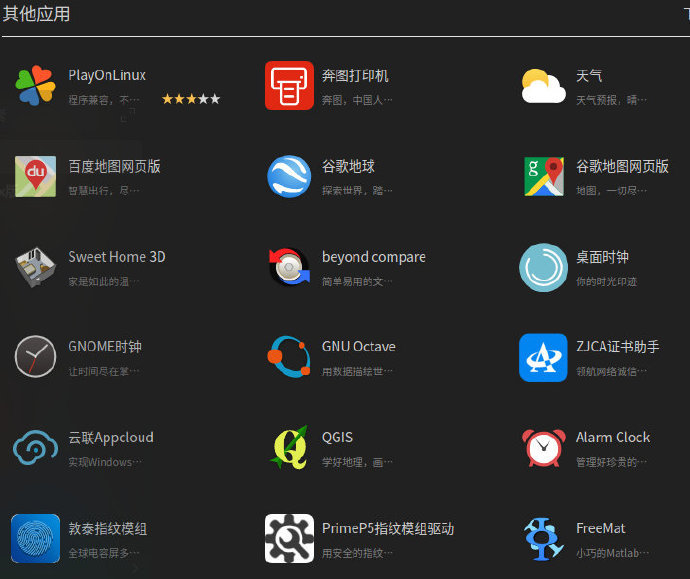Select the Sweet Home 3D title
The image size is (690, 579).
pos(117,257)
